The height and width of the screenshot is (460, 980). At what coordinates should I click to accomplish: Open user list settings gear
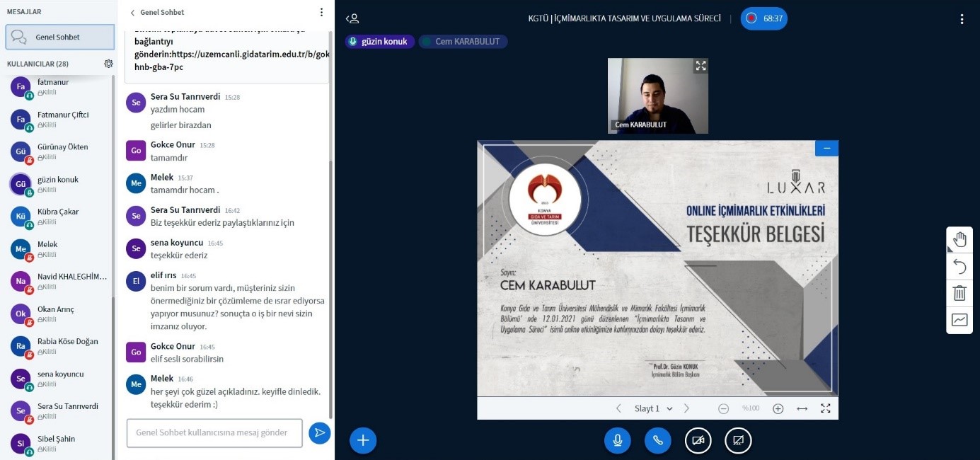click(108, 64)
